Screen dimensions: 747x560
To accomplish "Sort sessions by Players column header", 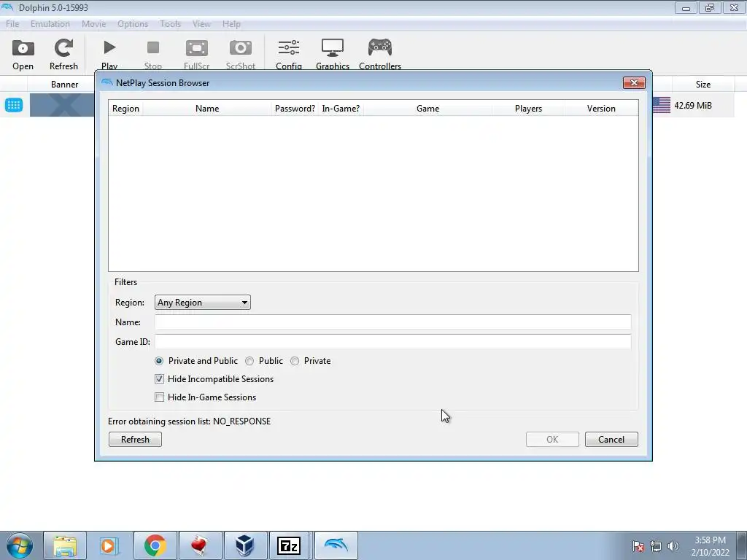I will coord(528,109).
